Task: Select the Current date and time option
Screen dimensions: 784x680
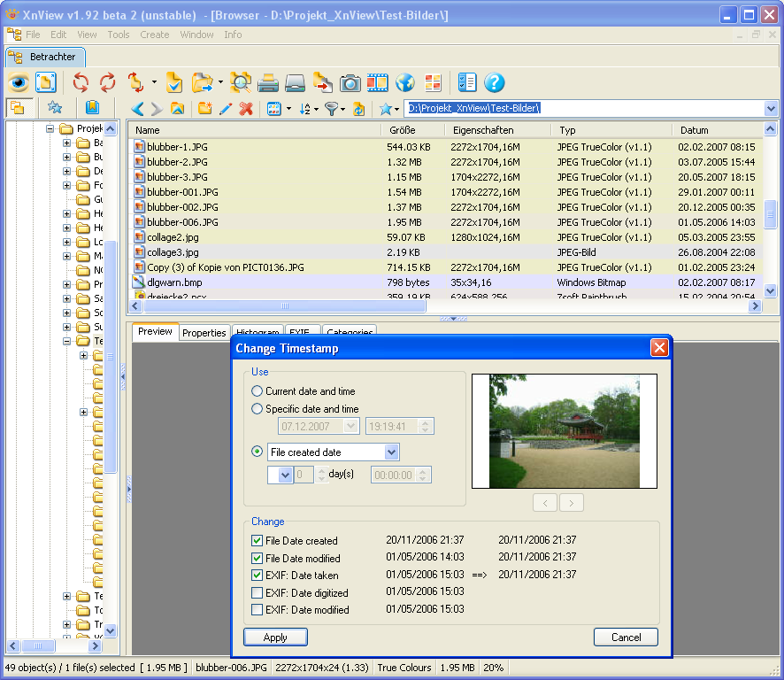Action: [257, 390]
